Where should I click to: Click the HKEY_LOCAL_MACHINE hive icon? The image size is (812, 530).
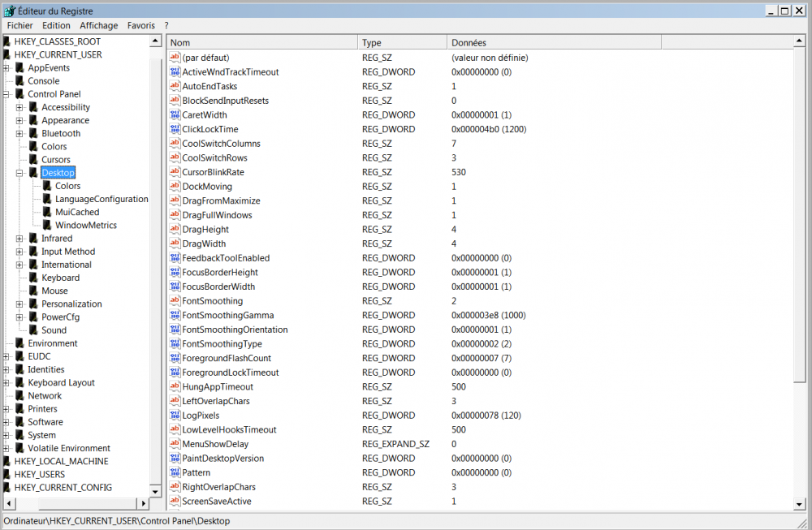tap(7, 462)
